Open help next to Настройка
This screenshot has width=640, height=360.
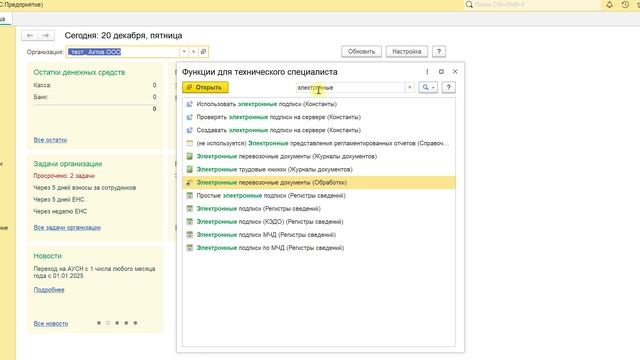pos(439,51)
